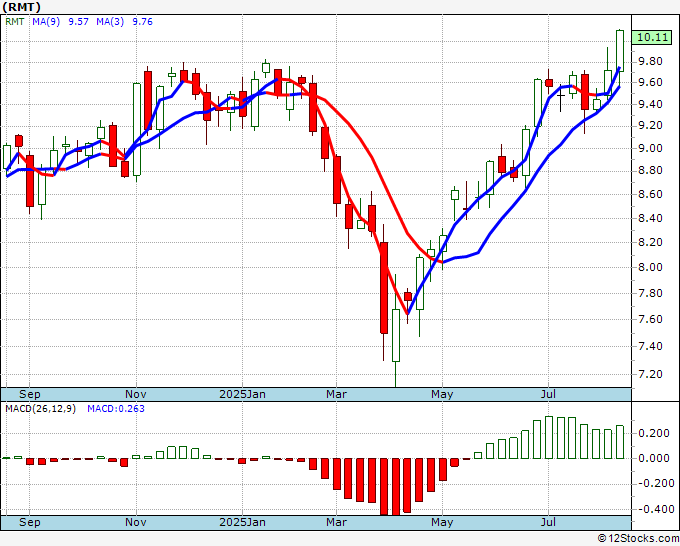Image resolution: width=680 pixels, height=546 pixels.
Task: Click the current price tag 10.11
Action: coord(652,37)
